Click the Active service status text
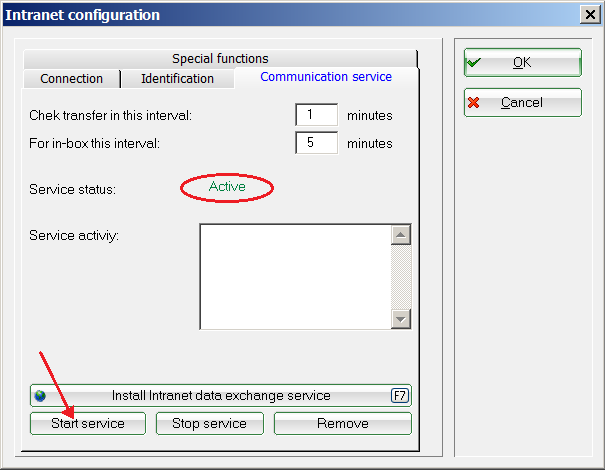The image size is (605, 470). pos(227,187)
